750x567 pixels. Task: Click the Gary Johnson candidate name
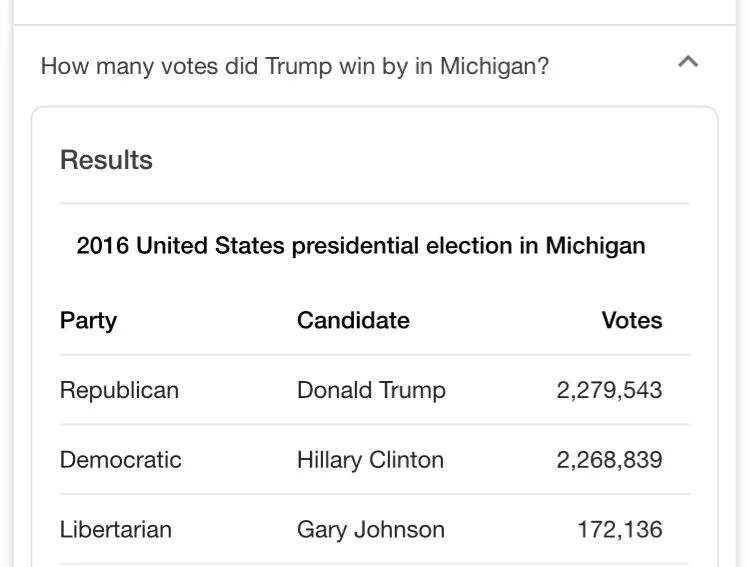pos(370,529)
